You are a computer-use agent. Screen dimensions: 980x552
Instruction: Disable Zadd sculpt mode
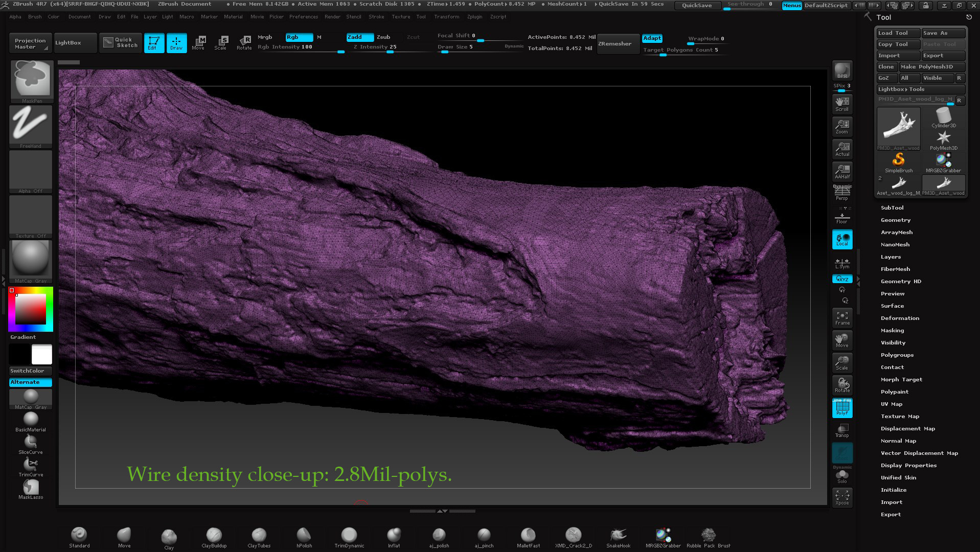click(359, 37)
